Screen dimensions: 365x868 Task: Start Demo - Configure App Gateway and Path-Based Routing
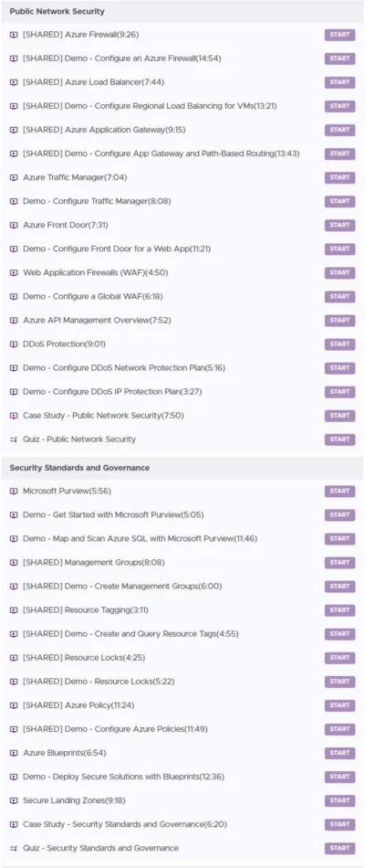pos(339,153)
